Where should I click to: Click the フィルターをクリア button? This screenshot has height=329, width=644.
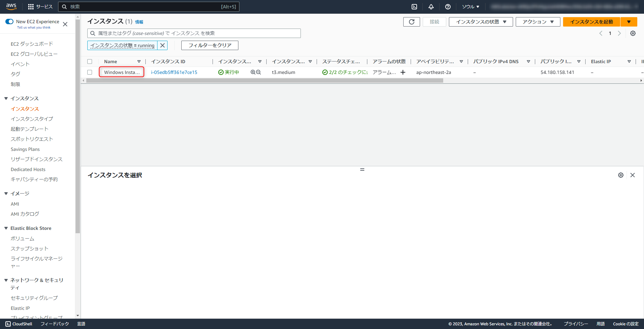coord(210,45)
